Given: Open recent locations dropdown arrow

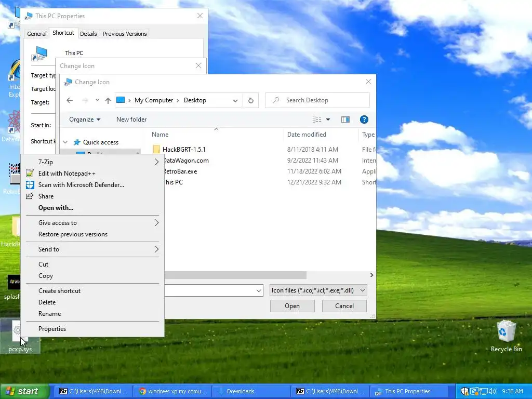Looking at the screenshot, I should [x=97, y=100].
